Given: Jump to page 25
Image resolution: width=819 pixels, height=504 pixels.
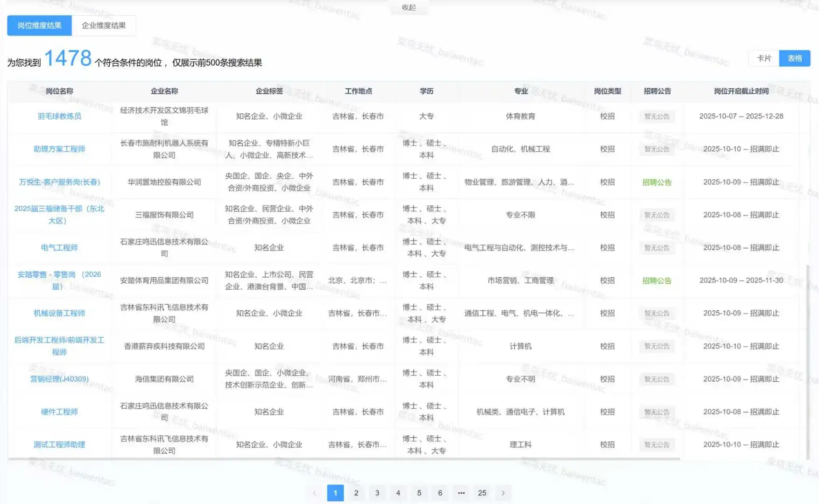Looking at the screenshot, I should pos(482,493).
